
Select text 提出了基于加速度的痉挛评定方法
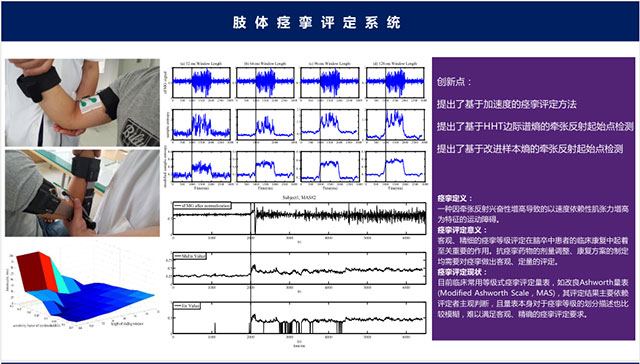point(507,104)
